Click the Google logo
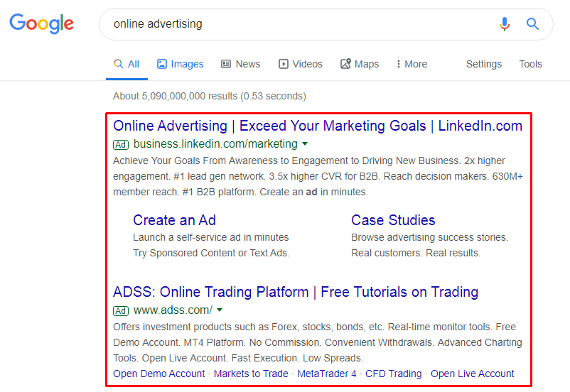The image size is (570, 392). (41, 23)
